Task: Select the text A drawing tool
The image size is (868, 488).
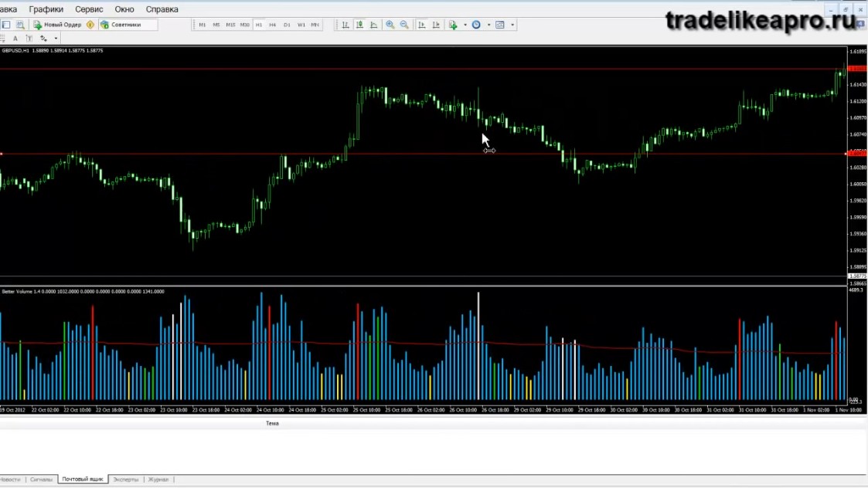Action: click(15, 39)
